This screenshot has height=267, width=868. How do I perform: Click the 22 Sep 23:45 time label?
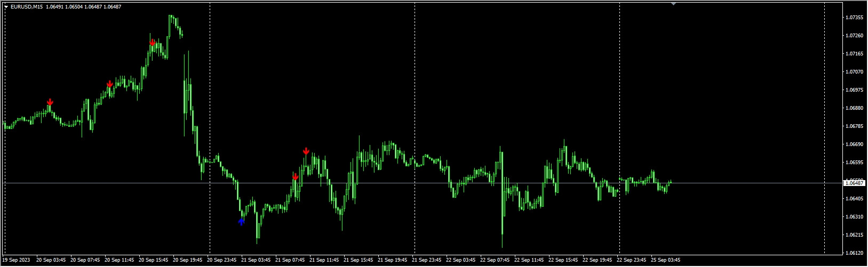[632, 260]
